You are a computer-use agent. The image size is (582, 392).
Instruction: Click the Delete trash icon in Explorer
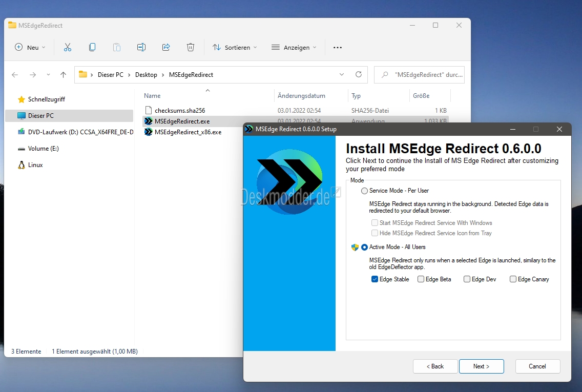coord(191,47)
